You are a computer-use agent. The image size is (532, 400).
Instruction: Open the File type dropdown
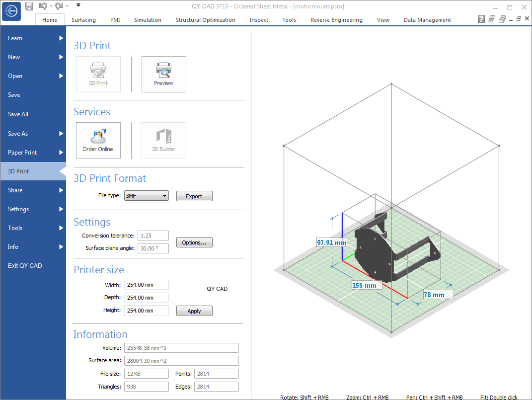[147, 196]
